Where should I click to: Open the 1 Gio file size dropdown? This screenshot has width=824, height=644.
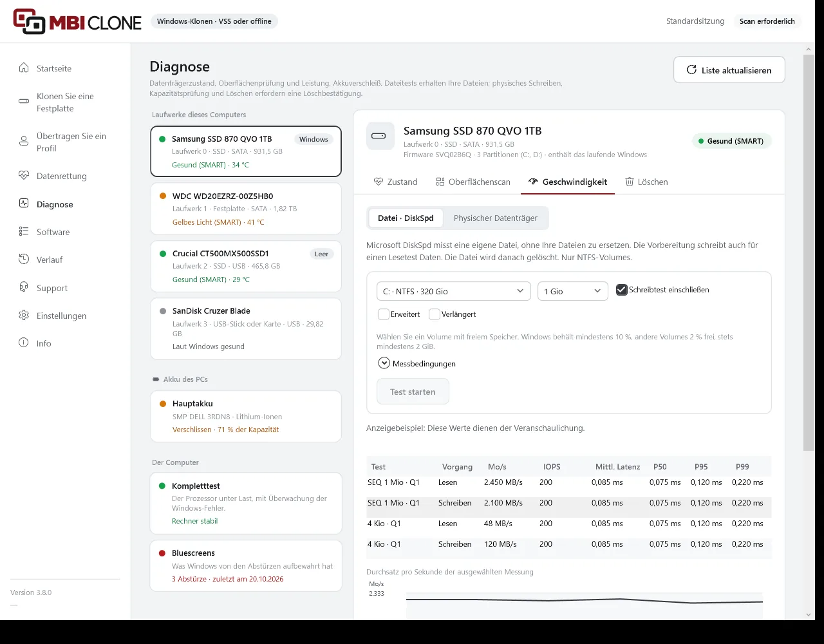tap(573, 291)
